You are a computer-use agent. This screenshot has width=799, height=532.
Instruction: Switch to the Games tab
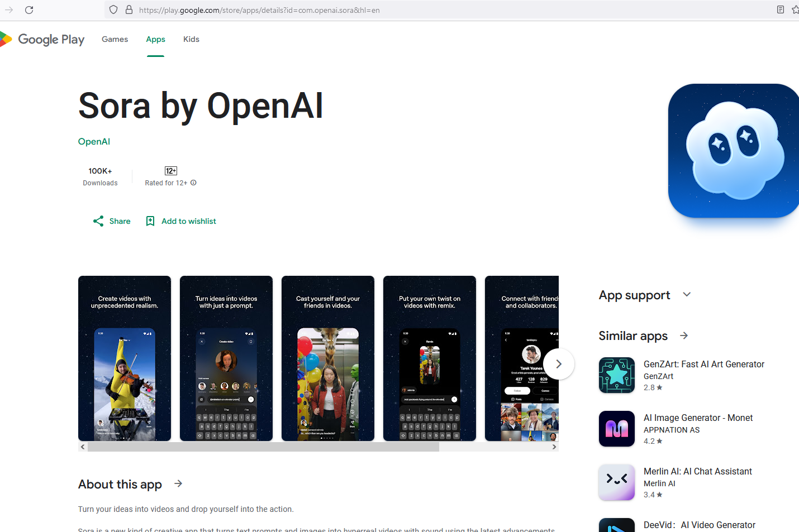(115, 39)
